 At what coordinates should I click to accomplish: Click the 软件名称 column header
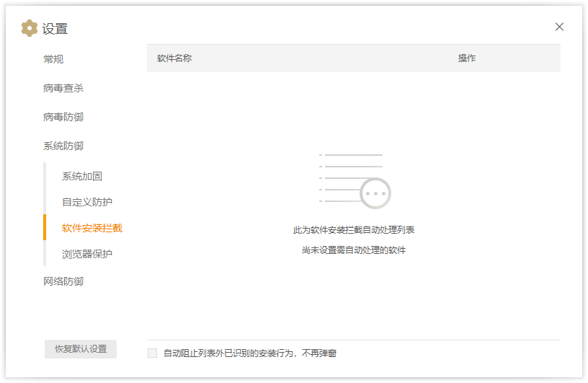[174, 58]
